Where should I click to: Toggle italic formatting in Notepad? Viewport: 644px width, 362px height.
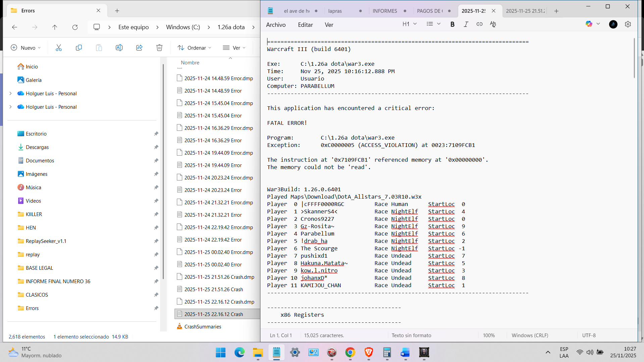click(x=466, y=24)
